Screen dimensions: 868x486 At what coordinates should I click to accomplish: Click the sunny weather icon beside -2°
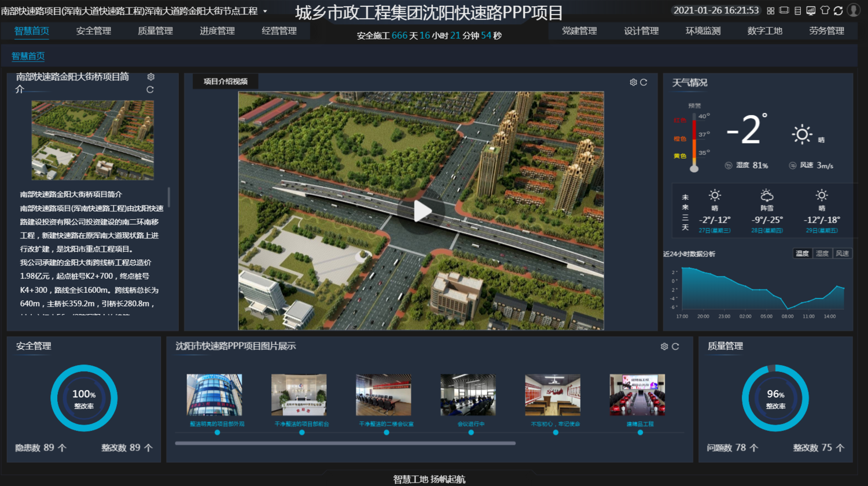pos(802,135)
